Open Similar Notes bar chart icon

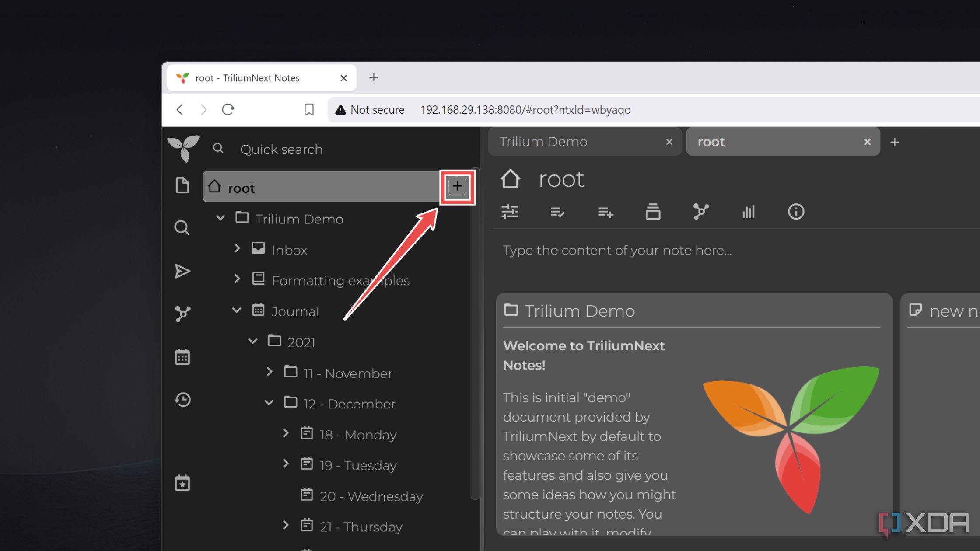748,212
